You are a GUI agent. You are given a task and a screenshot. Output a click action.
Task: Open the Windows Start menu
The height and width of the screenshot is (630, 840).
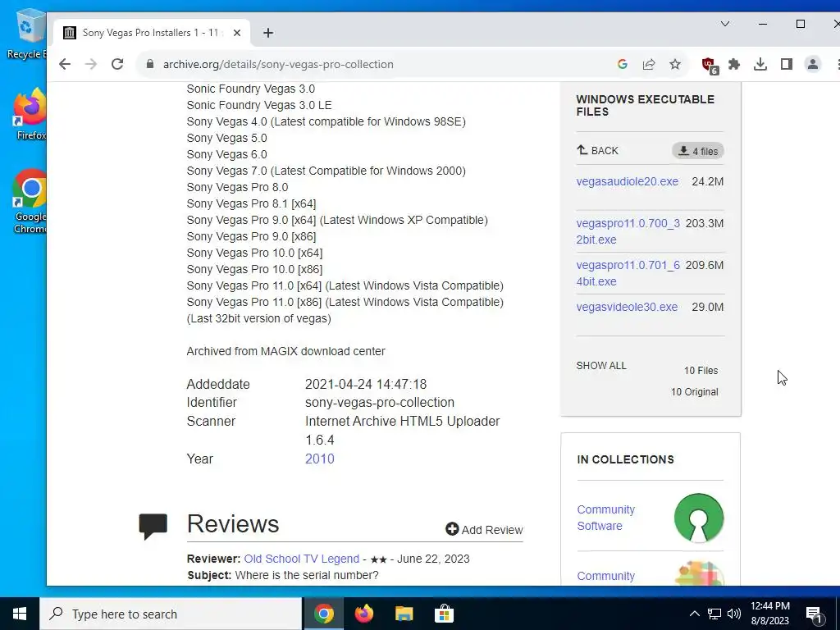tap(20, 614)
